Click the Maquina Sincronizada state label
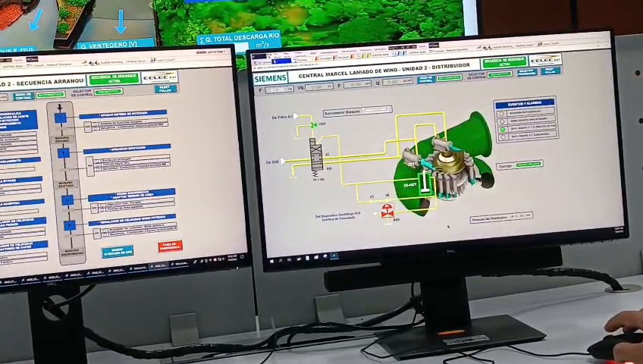 pyautogui.click(x=72, y=252)
